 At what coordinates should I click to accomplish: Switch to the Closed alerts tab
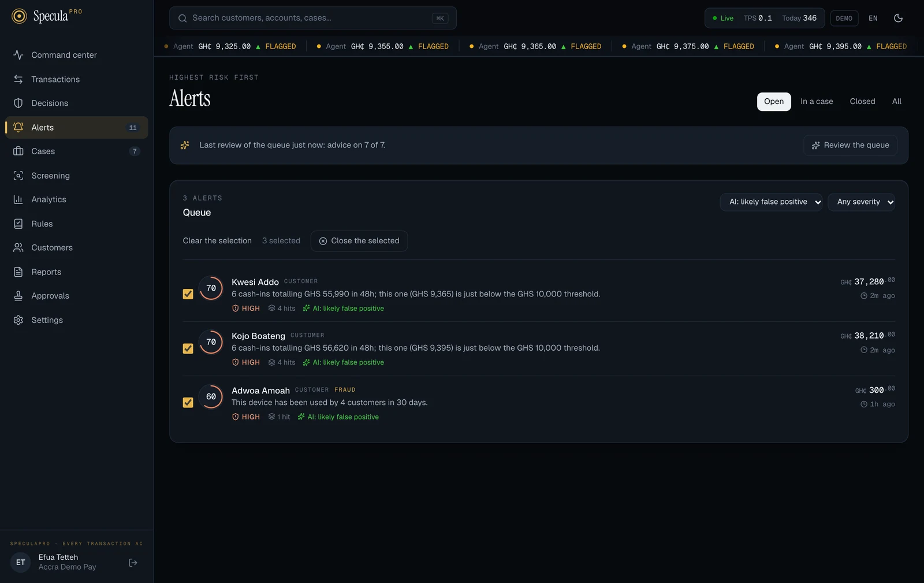862,102
